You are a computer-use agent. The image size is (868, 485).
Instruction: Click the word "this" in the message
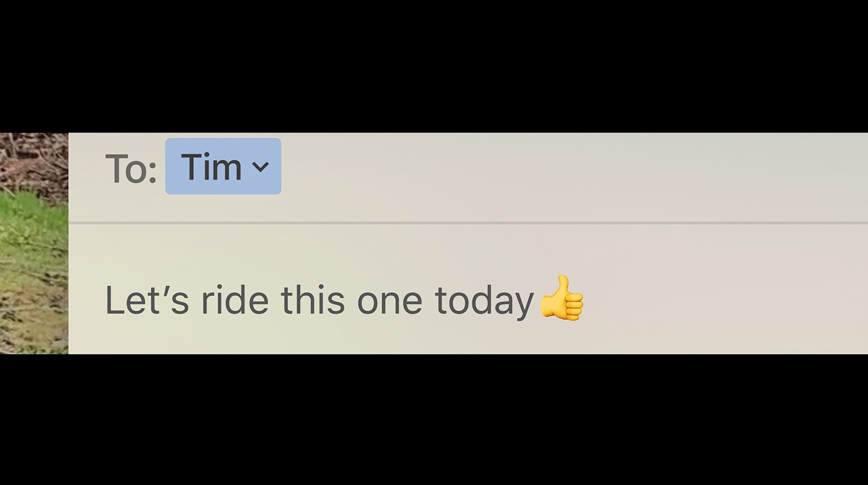312,300
